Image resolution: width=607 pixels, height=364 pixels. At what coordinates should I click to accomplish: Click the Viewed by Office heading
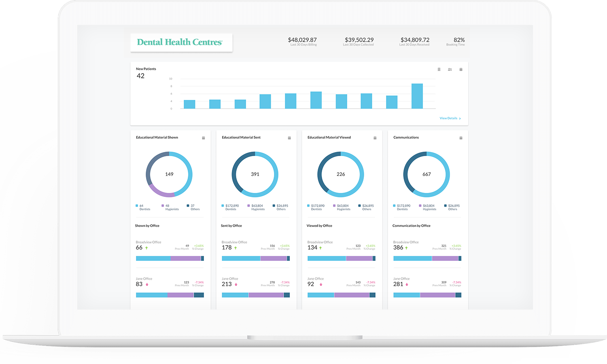tap(319, 226)
